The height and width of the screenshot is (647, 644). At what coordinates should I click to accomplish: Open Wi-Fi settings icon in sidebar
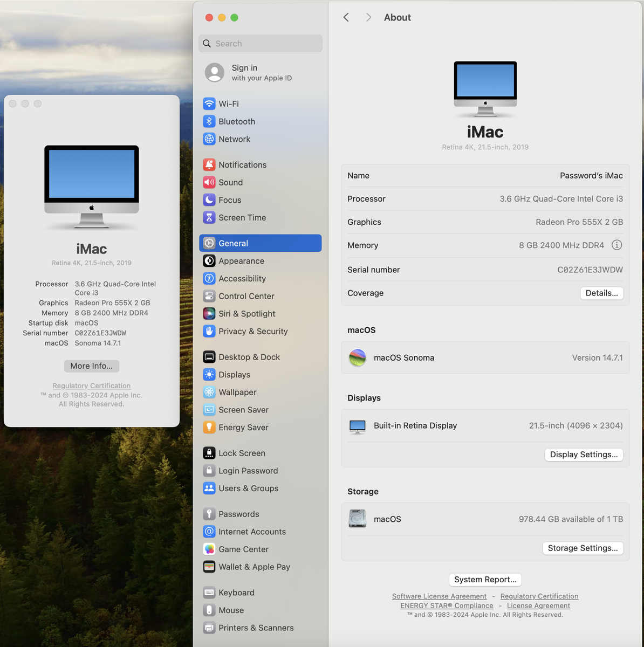209,104
